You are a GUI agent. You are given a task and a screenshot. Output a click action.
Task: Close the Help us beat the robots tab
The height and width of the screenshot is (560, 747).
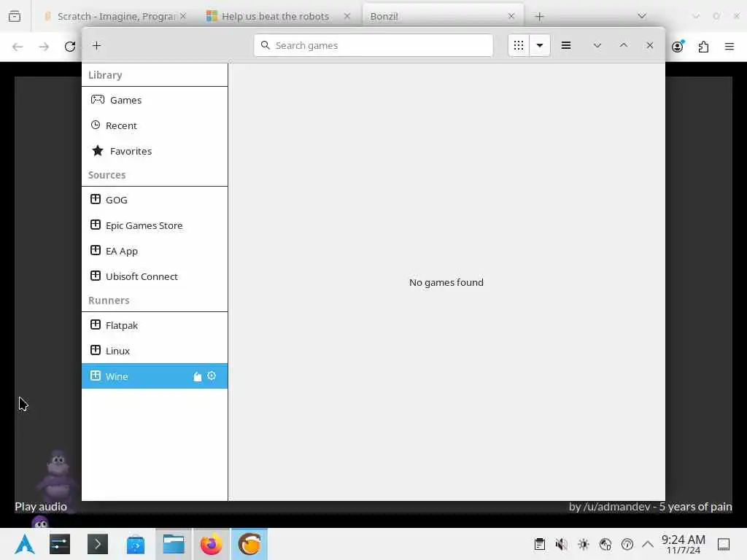tap(347, 16)
